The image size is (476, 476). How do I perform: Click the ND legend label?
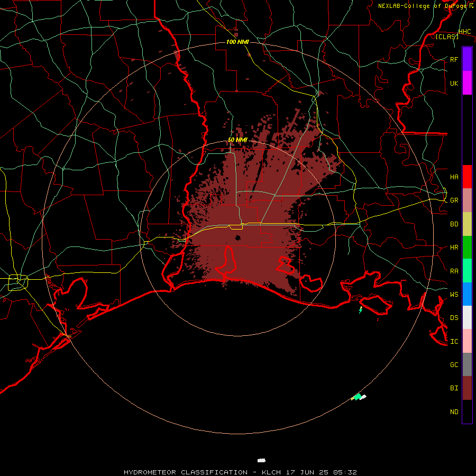454,412
